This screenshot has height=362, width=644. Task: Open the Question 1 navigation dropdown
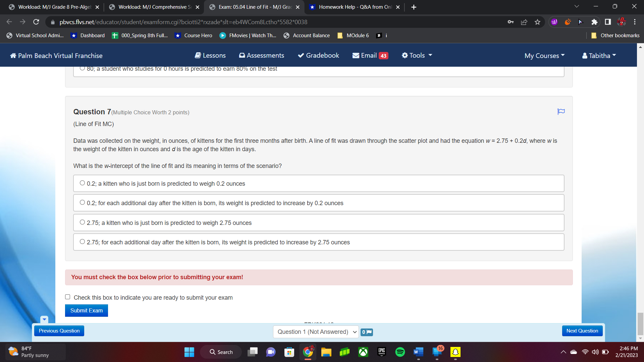(316, 331)
